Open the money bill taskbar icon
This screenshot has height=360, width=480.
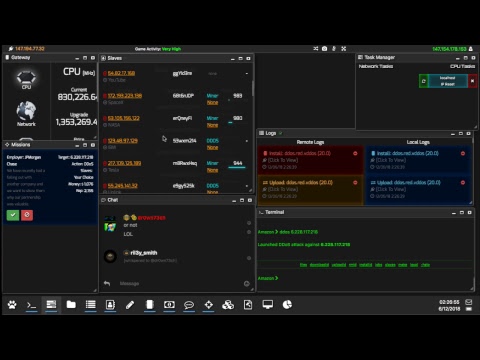[169, 304]
